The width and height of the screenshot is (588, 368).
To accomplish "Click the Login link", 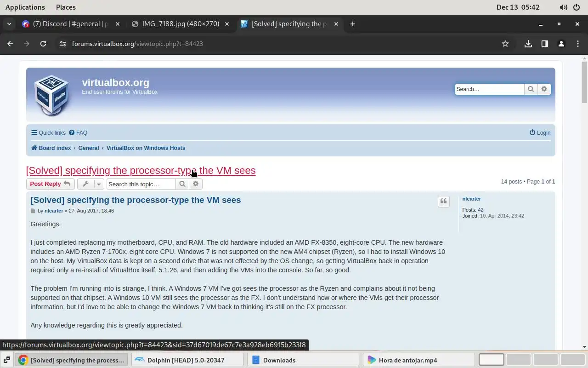I will click(x=540, y=133).
